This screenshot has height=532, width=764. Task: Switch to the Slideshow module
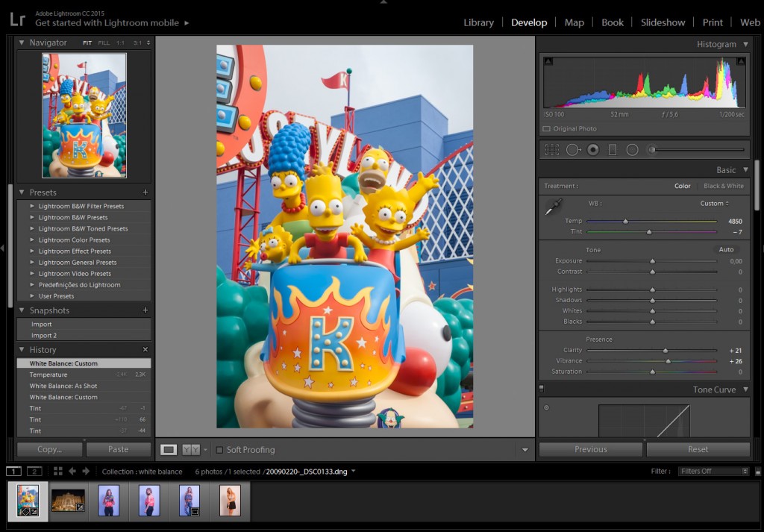click(x=663, y=22)
